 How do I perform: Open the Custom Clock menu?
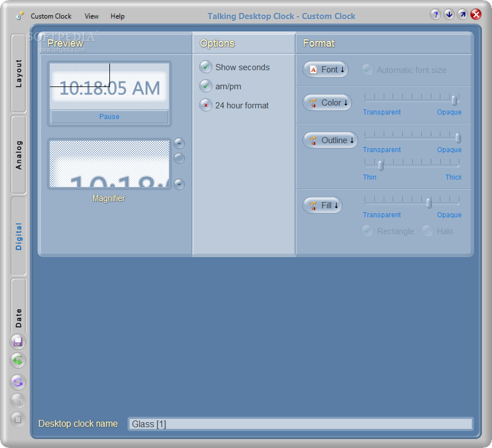coord(51,16)
